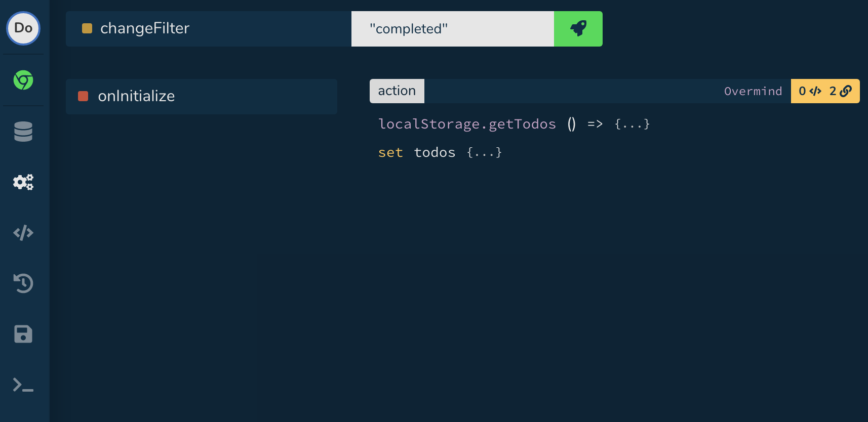Click the 'completed' payload input field
The height and width of the screenshot is (422, 868).
coord(452,29)
